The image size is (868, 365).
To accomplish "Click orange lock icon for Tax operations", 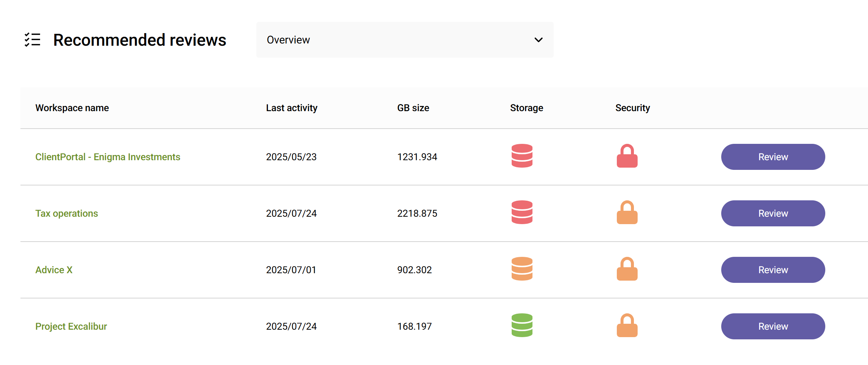I will click(x=627, y=213).
